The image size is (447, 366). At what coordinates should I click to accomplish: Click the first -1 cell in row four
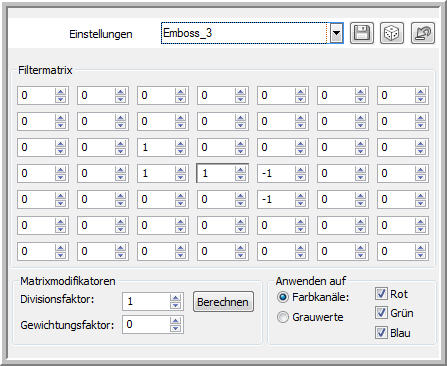pos(276,173)
